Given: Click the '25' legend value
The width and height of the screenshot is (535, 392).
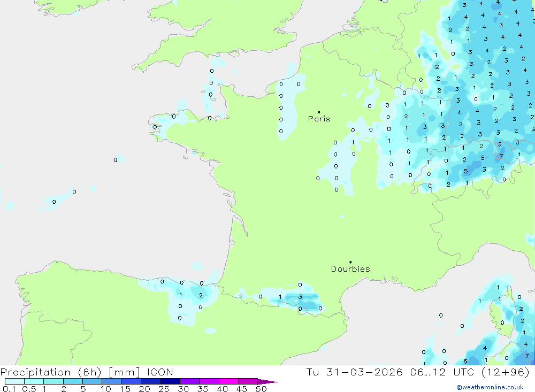Looking at the screenshot, I should click(x=164, y=389).
